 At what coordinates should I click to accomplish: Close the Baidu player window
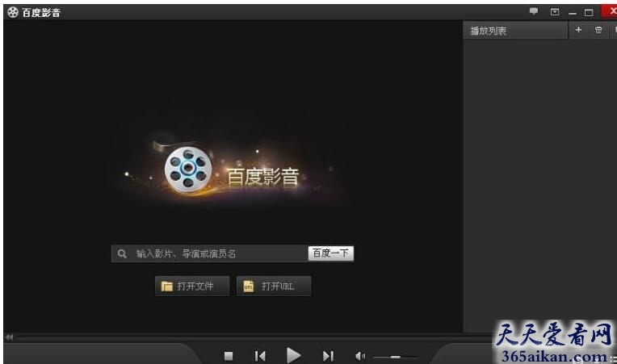611,11
